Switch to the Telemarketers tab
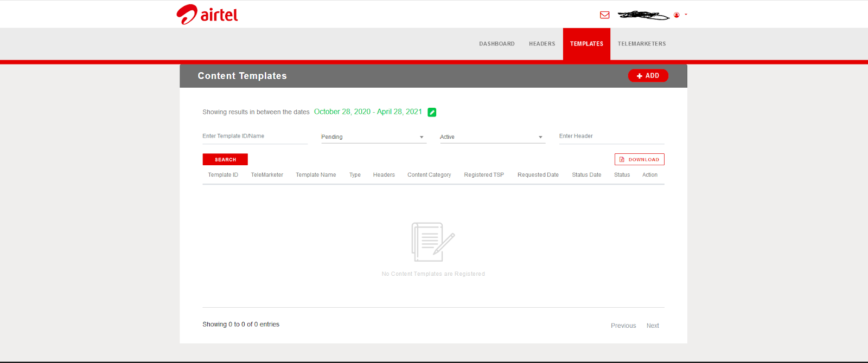 (642, 44)
